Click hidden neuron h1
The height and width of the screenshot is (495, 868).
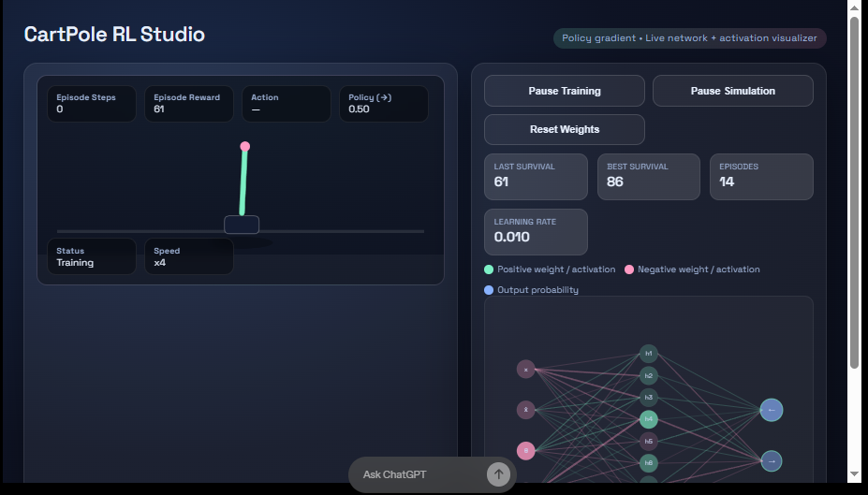point(649,354)
